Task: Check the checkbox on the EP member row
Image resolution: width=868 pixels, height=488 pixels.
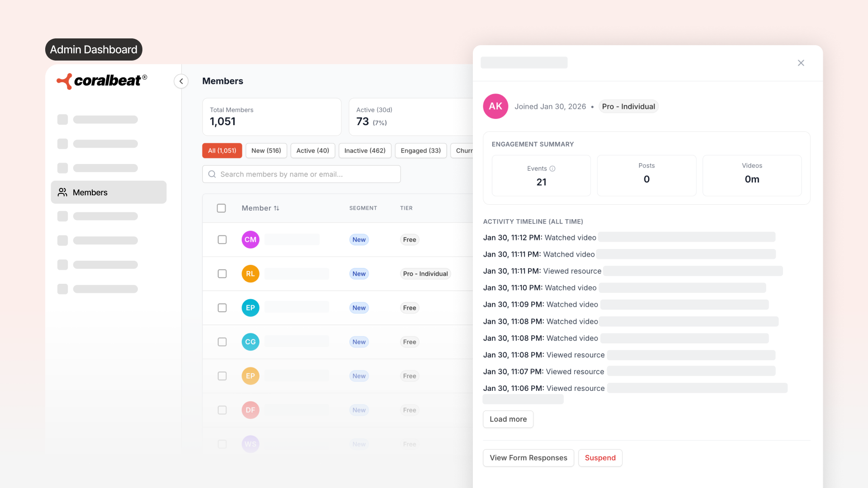Action: (222, 308)
